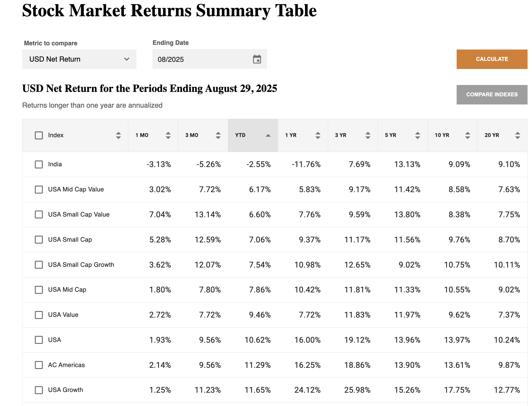Click the Ending Date input field

[x=202, y=59]
